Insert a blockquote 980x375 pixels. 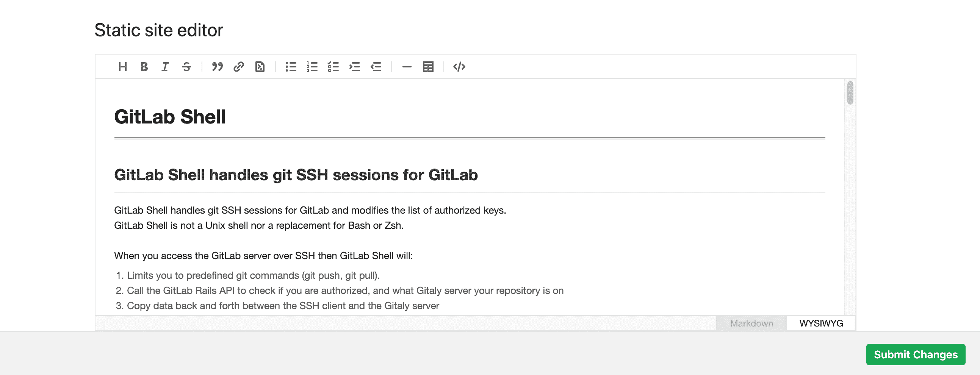click(x=217, y=67)
